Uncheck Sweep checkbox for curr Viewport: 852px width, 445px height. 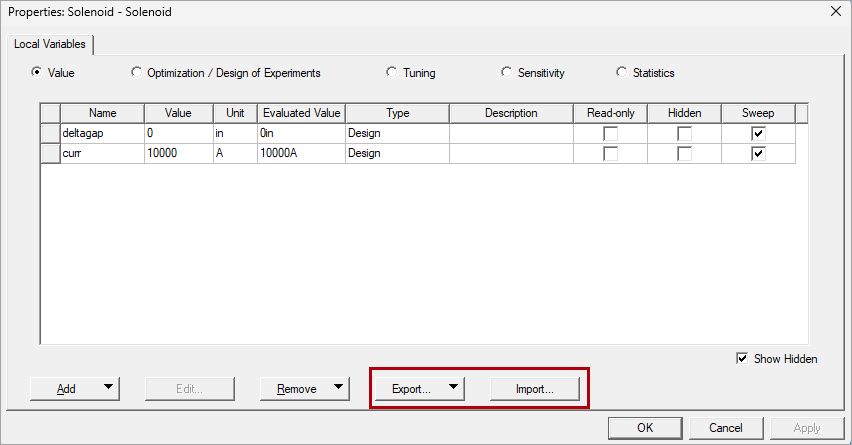tap(758, 154)
